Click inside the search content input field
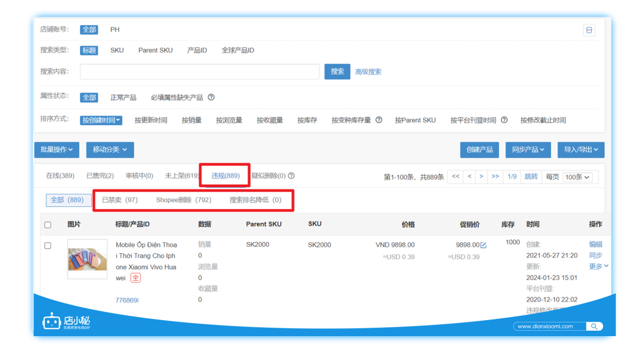Image resolution: width=644 pixels, height=354 pixels. (x=200, y=71)
